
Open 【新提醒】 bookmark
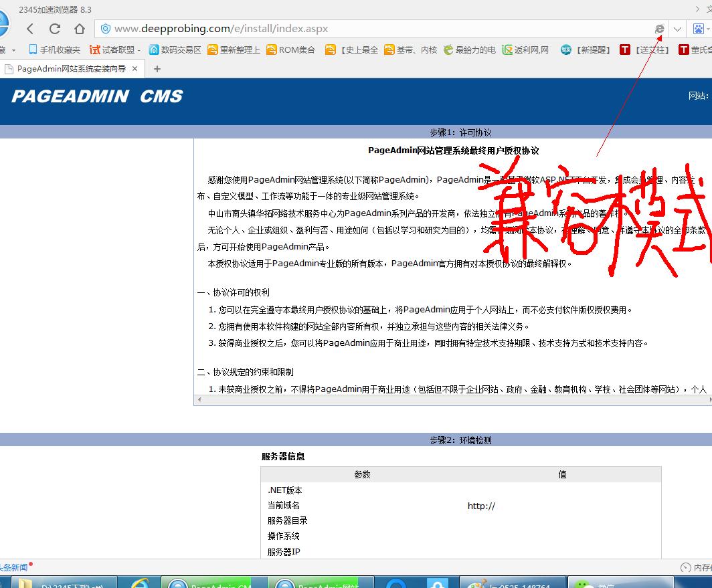[x=586, y=50]
